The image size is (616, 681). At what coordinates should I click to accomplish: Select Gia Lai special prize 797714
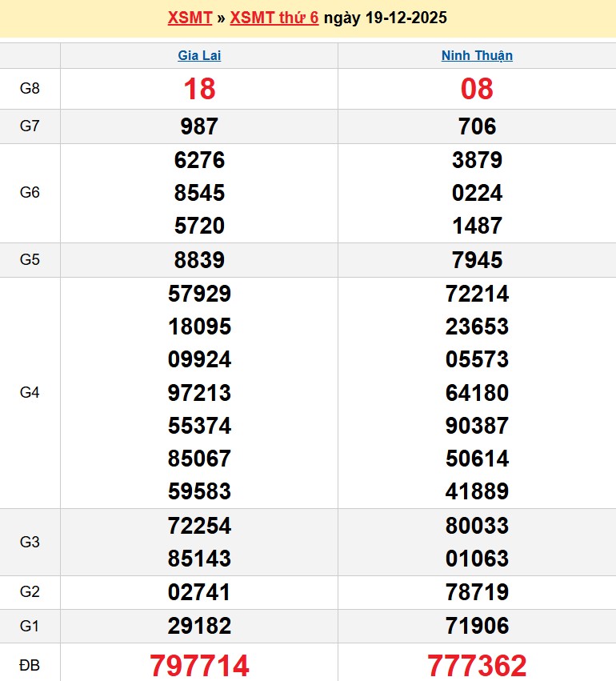pos(199,665)
